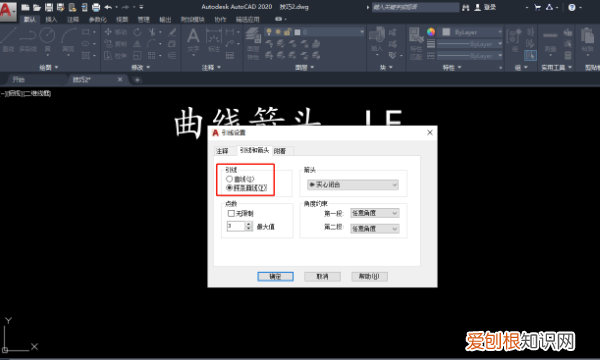Click the Insert block (插入) icon

pyautogui.click(x=377, y=40)
